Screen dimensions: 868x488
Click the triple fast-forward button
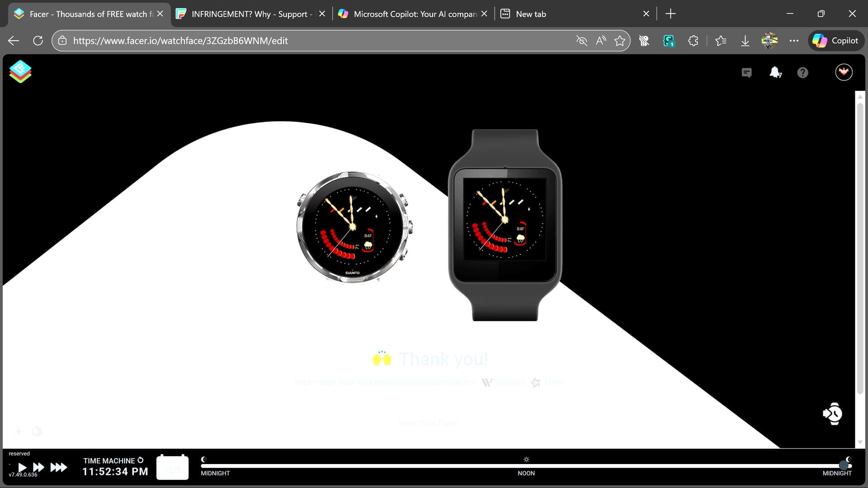pyautogui.click(x=58, y=467)
